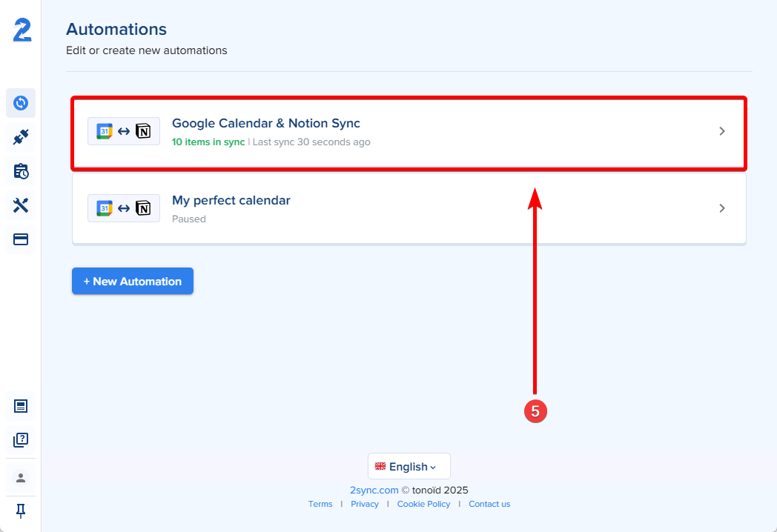Click the + New Automation button

pos(132,281)
